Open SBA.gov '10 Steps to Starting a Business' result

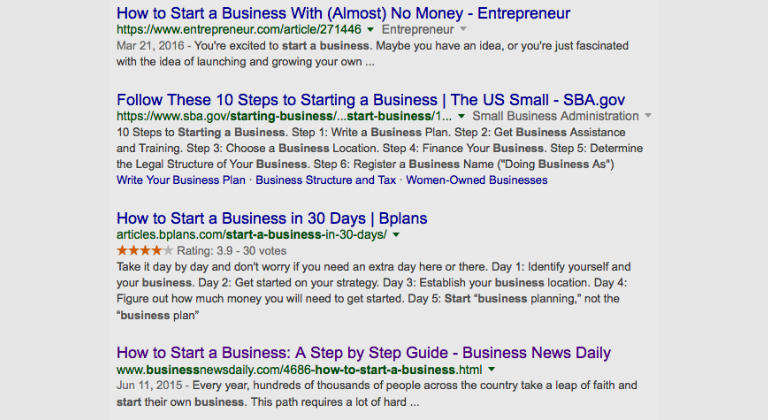[371, 99]
